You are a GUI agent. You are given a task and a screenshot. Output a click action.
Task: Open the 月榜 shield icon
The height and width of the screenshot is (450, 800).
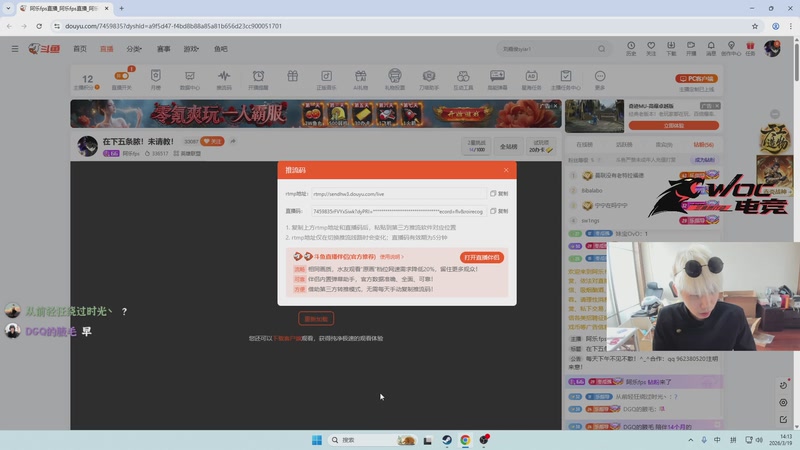click(156, 80)
